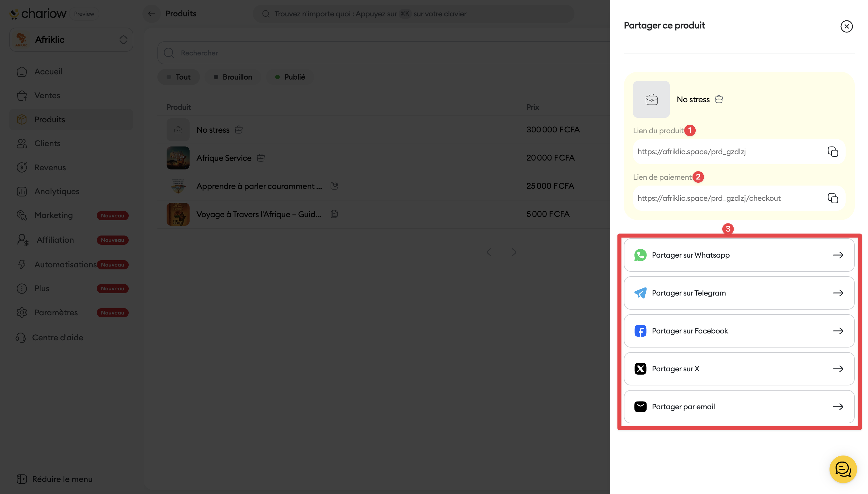The width and height of the screenshot is (868, 494).
Task: Open the live chat support bubble
Action: tap(842, 469)
